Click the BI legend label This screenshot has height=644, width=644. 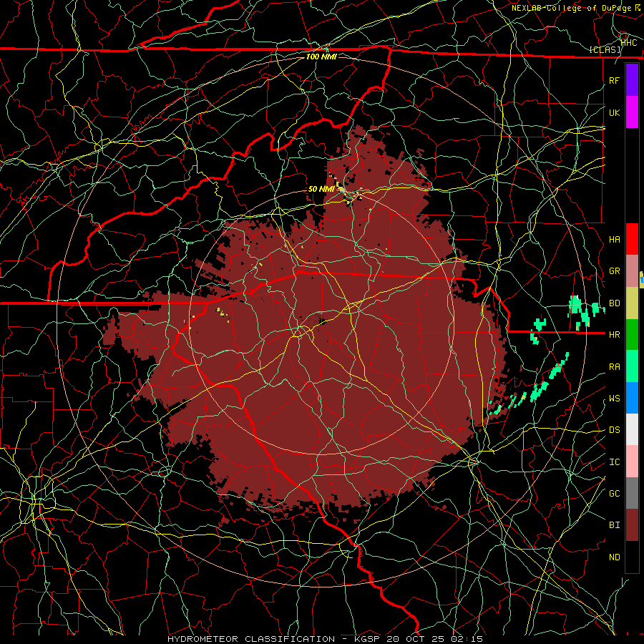point(615,525)
